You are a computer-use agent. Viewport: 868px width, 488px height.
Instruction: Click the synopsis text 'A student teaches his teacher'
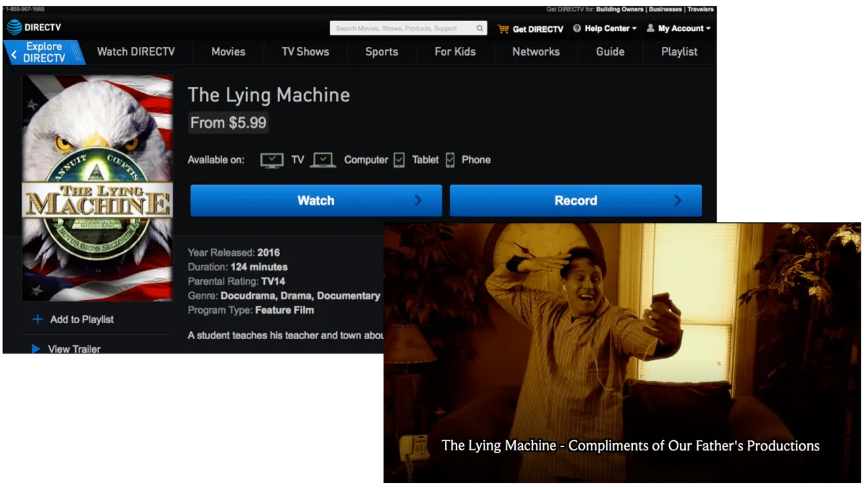coord(285,335)
